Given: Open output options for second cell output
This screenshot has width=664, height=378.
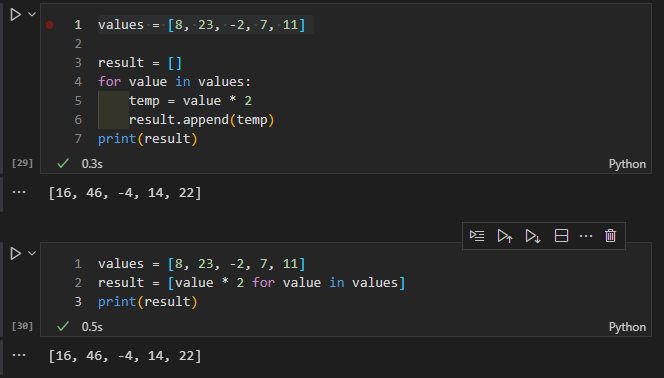Looking at the screenshot, I should (19, 355).
